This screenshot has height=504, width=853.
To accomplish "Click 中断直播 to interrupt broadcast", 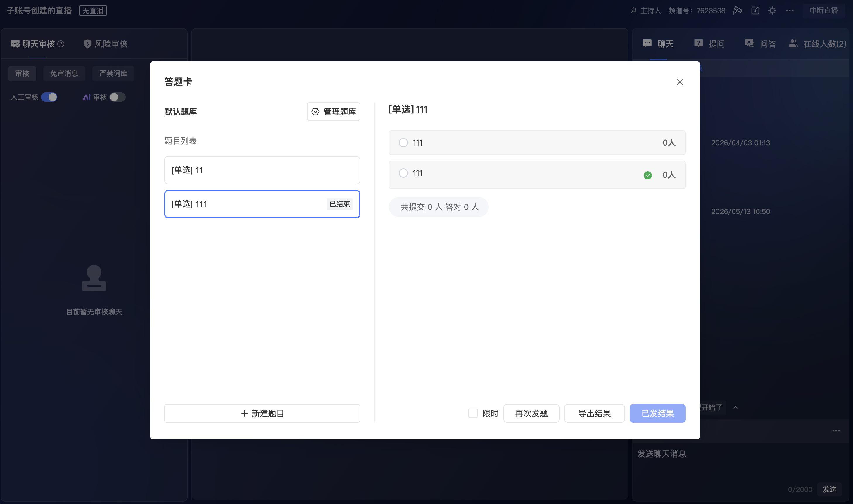I will [x=824, y=11].
